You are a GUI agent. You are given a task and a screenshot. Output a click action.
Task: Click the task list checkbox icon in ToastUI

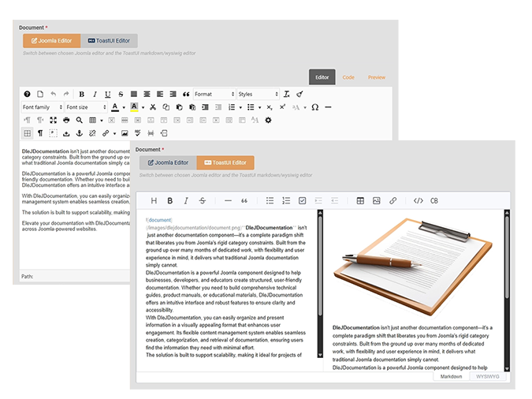(x=302, y=201)
